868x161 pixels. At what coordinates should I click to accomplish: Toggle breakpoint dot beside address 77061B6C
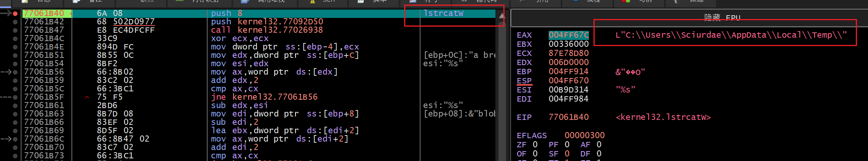[15, 139]
